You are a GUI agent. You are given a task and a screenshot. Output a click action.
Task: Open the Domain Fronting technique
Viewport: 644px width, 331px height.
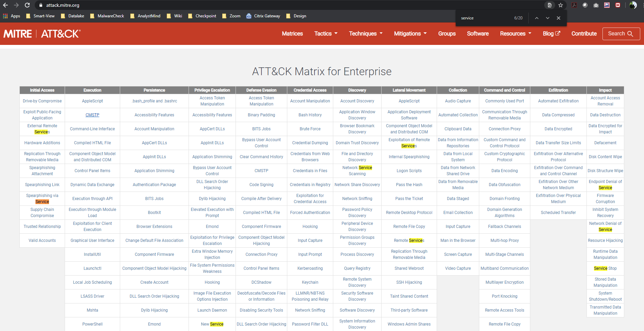coord(504,199)
